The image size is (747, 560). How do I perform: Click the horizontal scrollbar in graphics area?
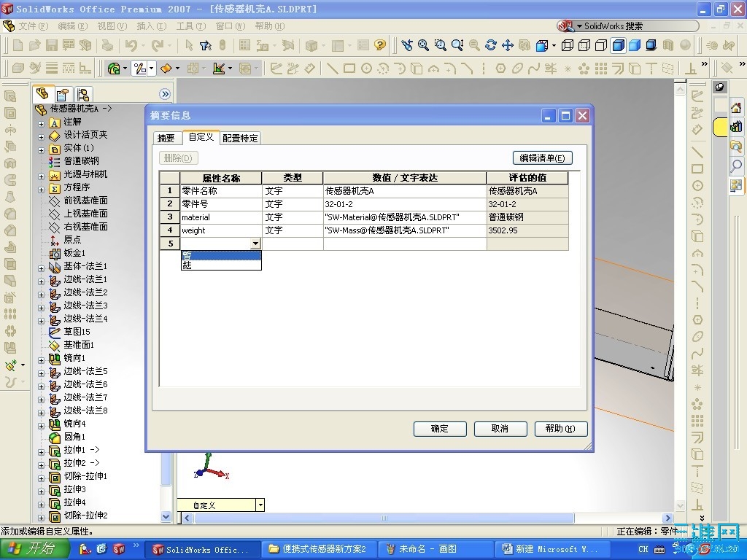[384, 518]
